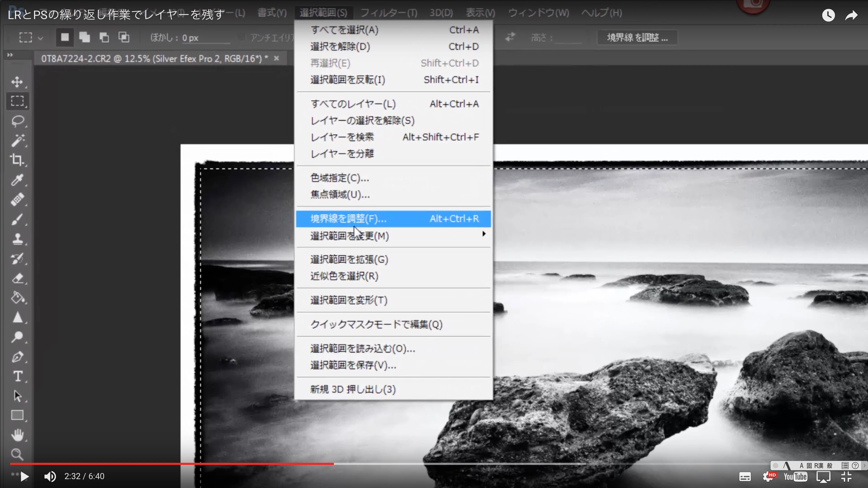This screenshot has width=868, height=488.
Task: Open the 表示(V) menu
Action: (480, 13)
